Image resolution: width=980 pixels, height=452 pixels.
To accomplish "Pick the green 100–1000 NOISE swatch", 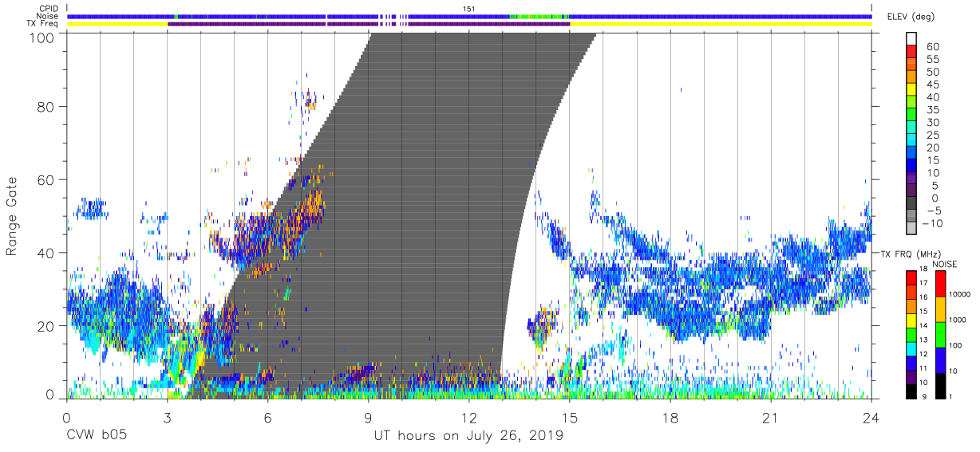I will (x=940, y=334).
